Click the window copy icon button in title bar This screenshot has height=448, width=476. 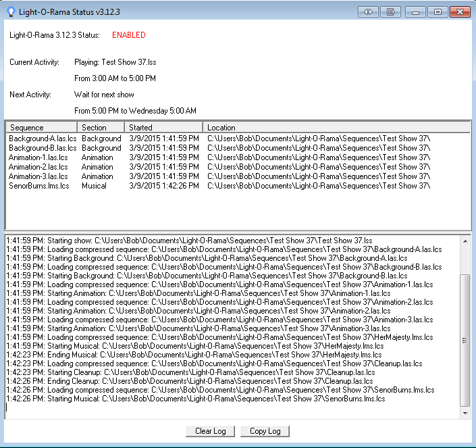click(x=390, y=12)
